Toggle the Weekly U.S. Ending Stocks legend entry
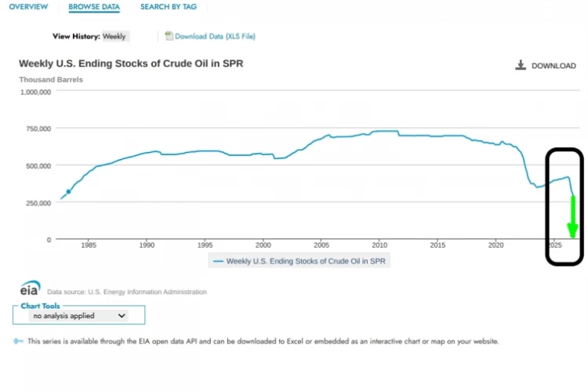This screenshot has height=392, width=588. (299, 261)
